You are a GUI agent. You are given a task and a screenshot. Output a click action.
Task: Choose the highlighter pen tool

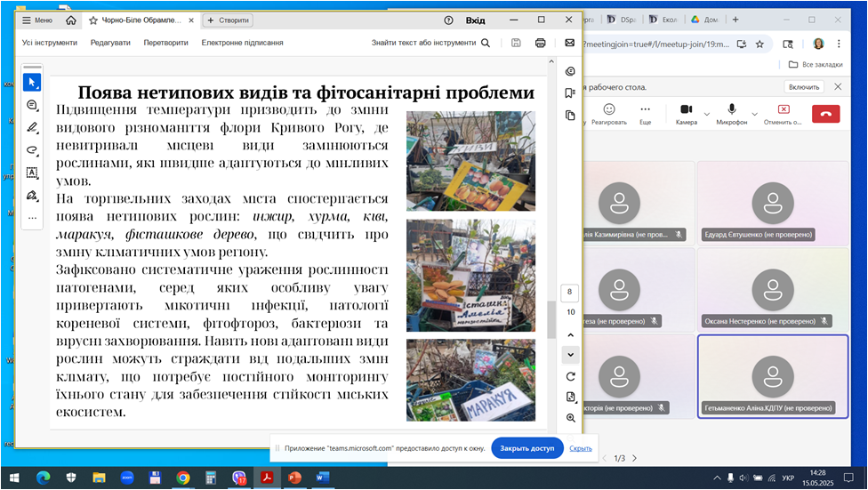click(32, 127)
